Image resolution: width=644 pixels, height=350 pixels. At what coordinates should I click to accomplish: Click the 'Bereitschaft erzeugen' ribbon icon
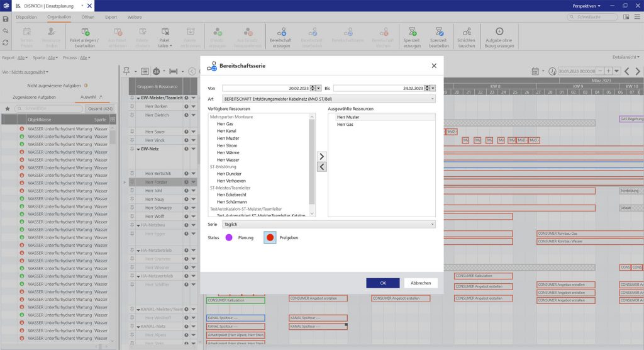[x=282, y=31]
